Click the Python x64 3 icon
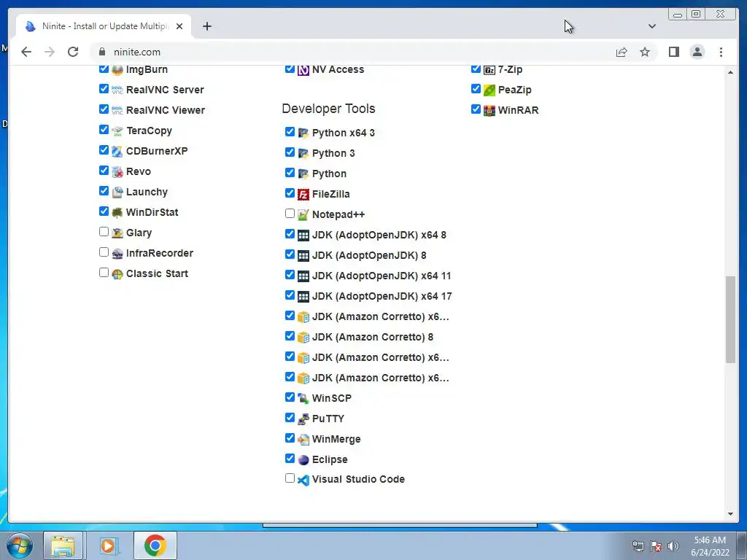The image size is (747, 560). (303, 133)
